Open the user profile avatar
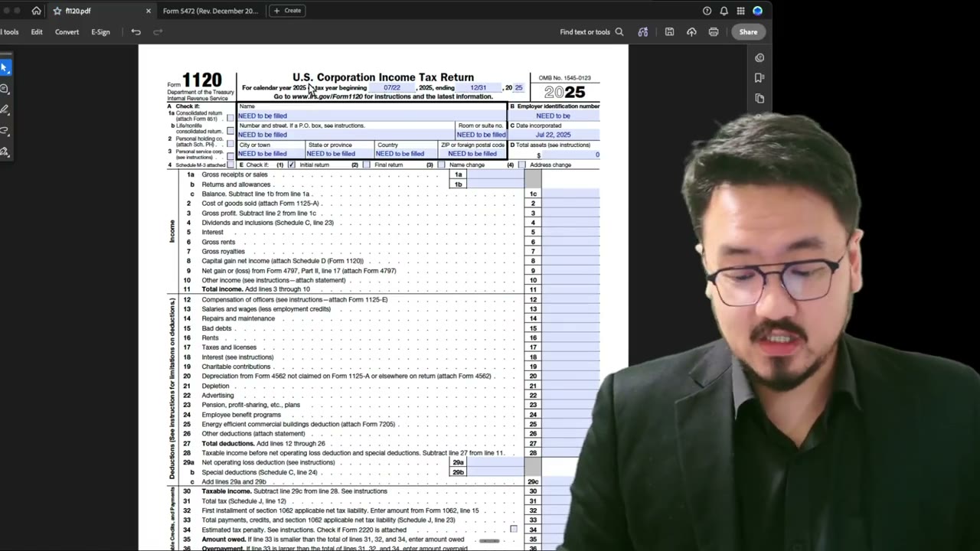Screen dimensions: 980x551 tap(757, 11)
